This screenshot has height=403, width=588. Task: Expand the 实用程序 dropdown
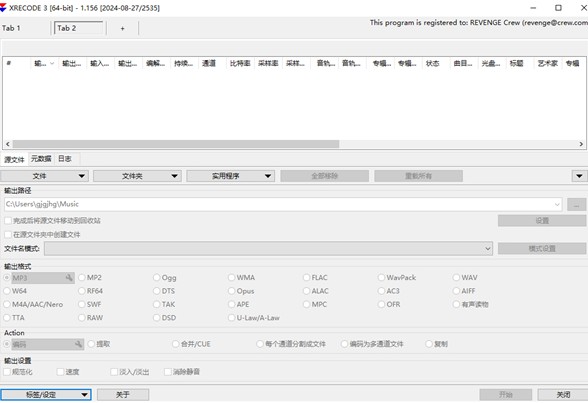pos(231,176)
